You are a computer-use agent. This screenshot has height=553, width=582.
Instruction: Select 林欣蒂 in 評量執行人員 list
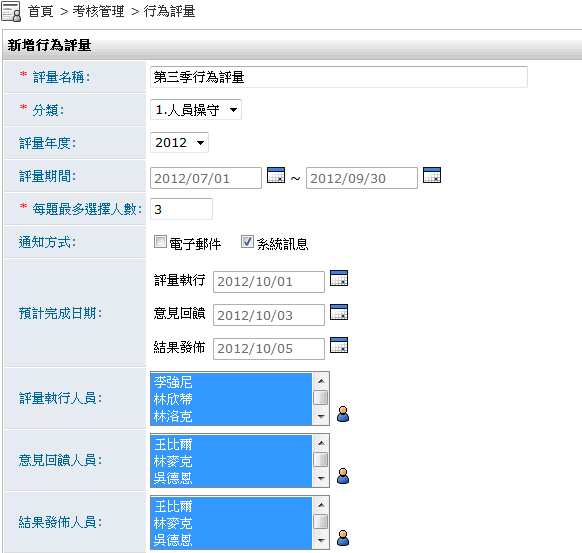[x=232, y=399]
